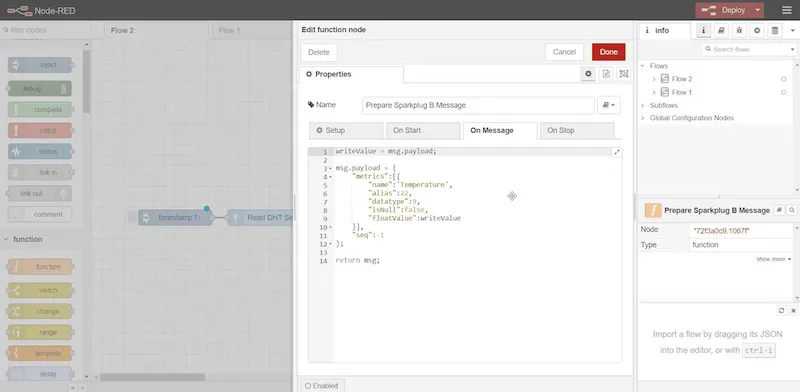800x392 pixels.
Task: Switch to the On Start tab
Action: pyautogui.click(x=423, y=130)
